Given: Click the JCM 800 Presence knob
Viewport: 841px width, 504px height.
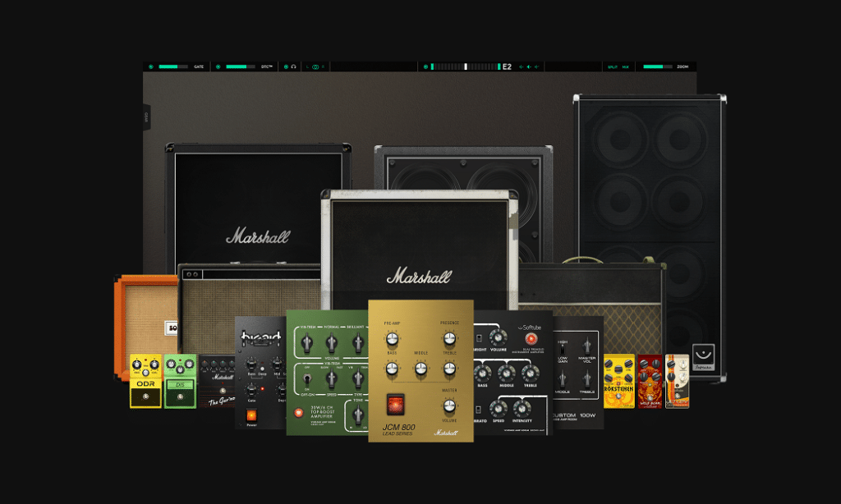Looking at the screenshot, I should (x=449, y=338).
